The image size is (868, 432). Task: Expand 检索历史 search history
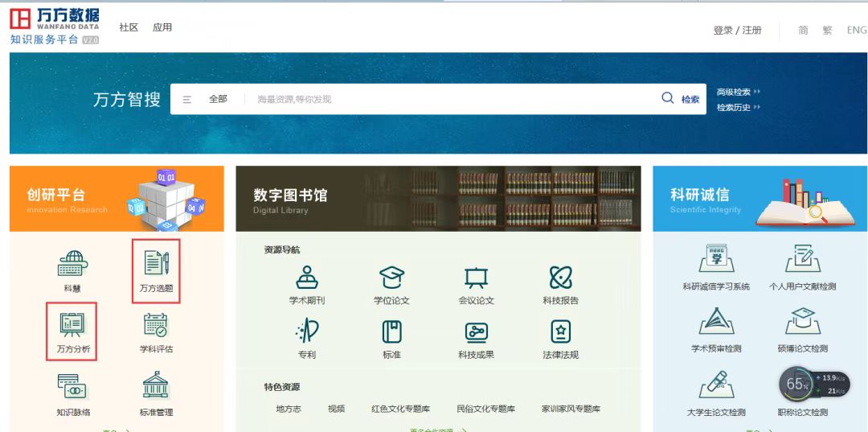[x=739, y=108]
